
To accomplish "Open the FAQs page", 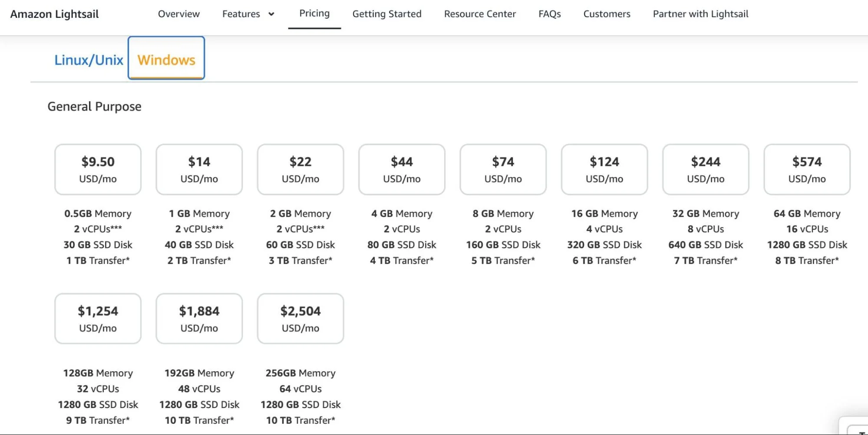I will click(549, 14).
